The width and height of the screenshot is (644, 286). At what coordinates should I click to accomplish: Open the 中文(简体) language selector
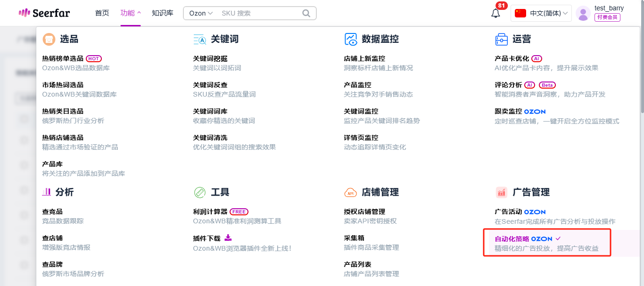click(541, 13)
